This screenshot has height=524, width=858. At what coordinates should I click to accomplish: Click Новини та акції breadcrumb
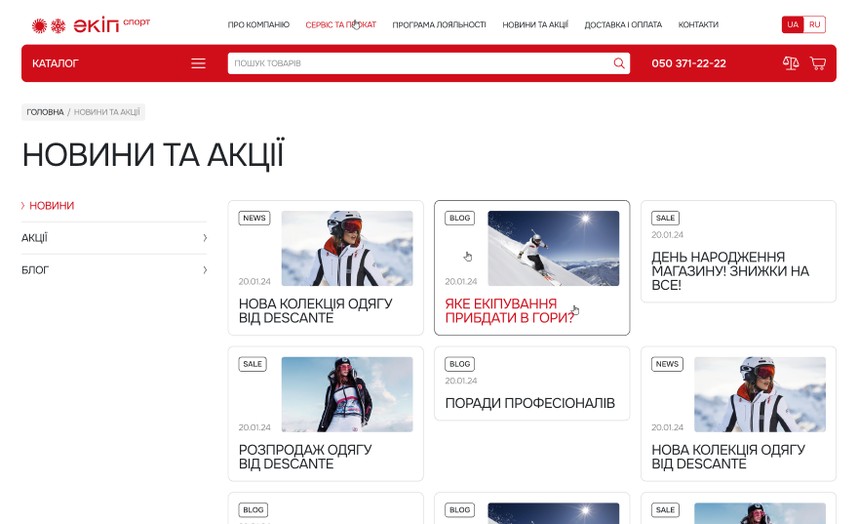click(107, 112)
